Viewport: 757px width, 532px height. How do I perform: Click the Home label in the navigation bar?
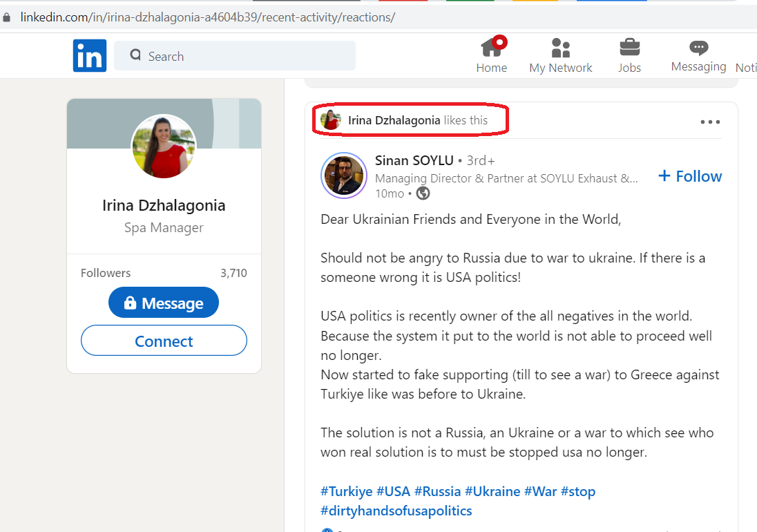pyautogui.click(x=492, y=68)
